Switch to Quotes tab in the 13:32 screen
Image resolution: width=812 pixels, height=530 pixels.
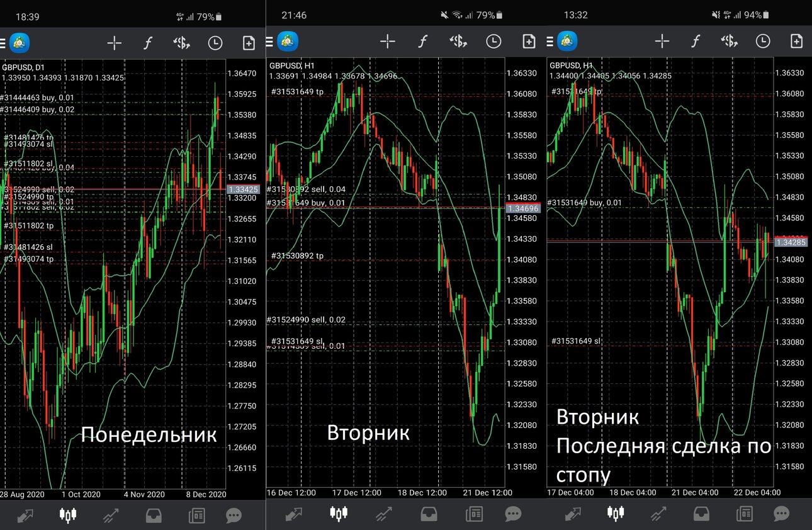[x=573, y=515]
